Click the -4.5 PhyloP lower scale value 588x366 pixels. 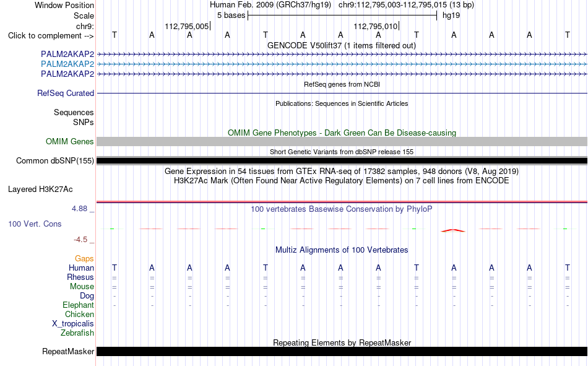click(80, 240)
